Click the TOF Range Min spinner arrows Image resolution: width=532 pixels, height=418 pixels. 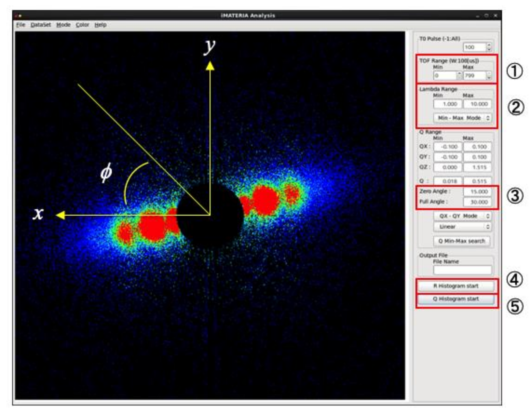coord(459,76)
